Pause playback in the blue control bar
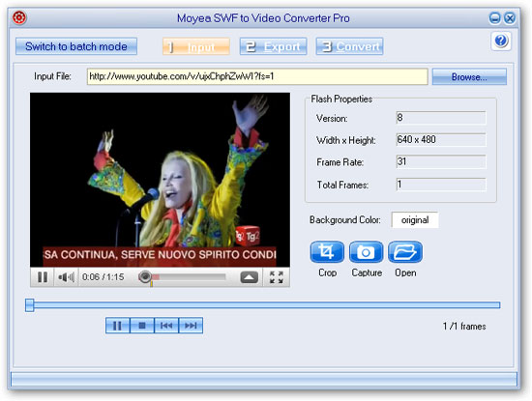532x401 pixels. pos(117,326)
